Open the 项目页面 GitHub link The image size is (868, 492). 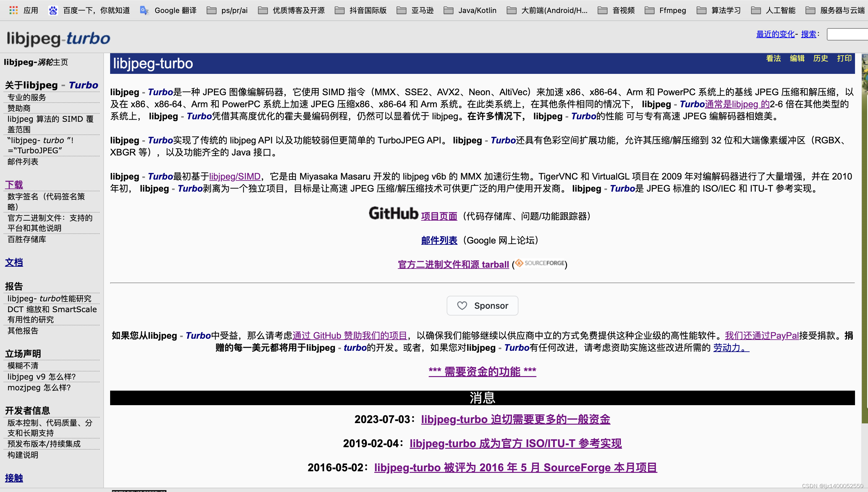tap(439, 216)
